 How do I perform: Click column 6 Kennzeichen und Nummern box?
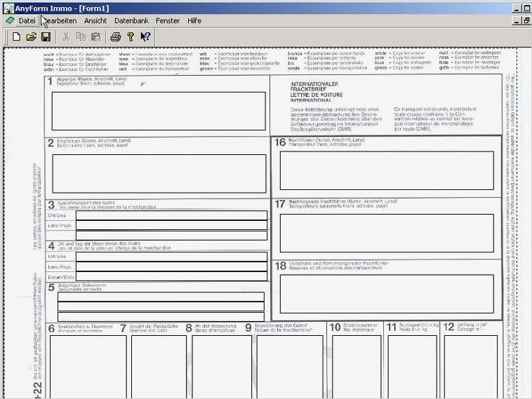(88, 367)
